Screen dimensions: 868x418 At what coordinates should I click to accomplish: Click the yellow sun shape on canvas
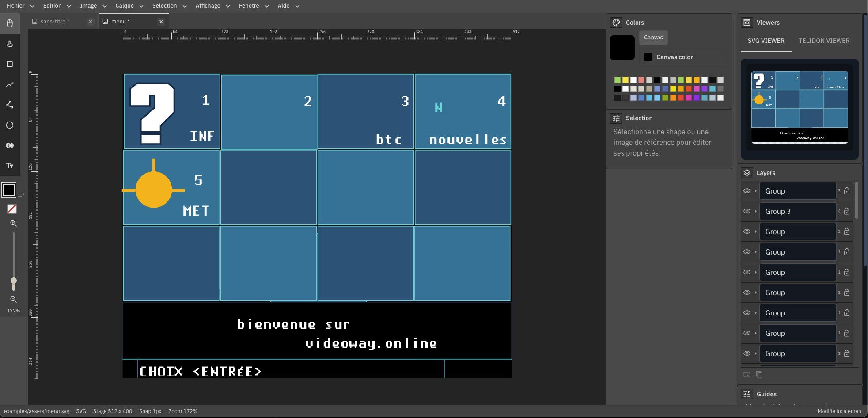pyautogui.click(x=153, y=190)
